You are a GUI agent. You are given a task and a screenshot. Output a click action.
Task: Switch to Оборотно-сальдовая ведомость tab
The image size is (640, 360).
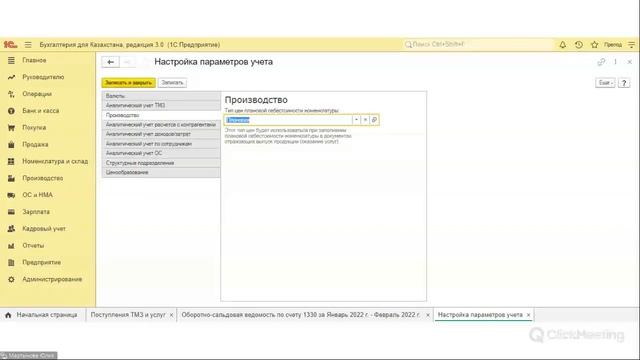click(x=301, y=315)
